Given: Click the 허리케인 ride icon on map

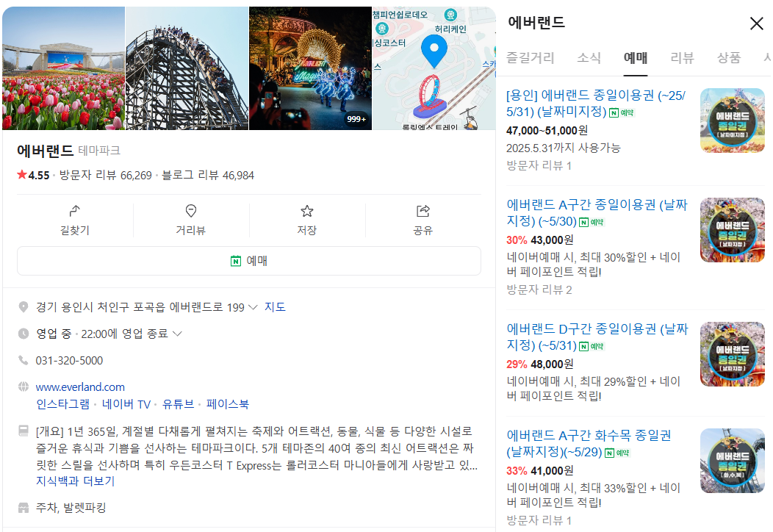Looking at the screenshot, I should pos(450,15).
